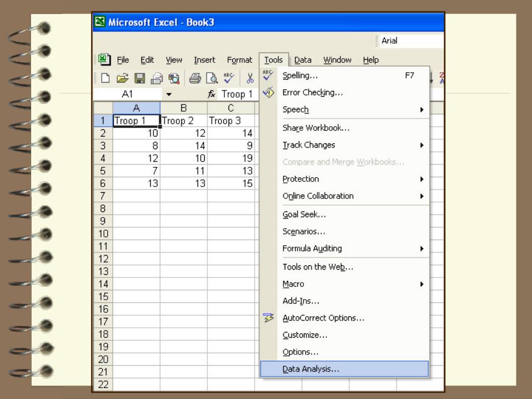
Task: Close the open Tools menu
Action: pyautogui.click(x=273, y=60)
